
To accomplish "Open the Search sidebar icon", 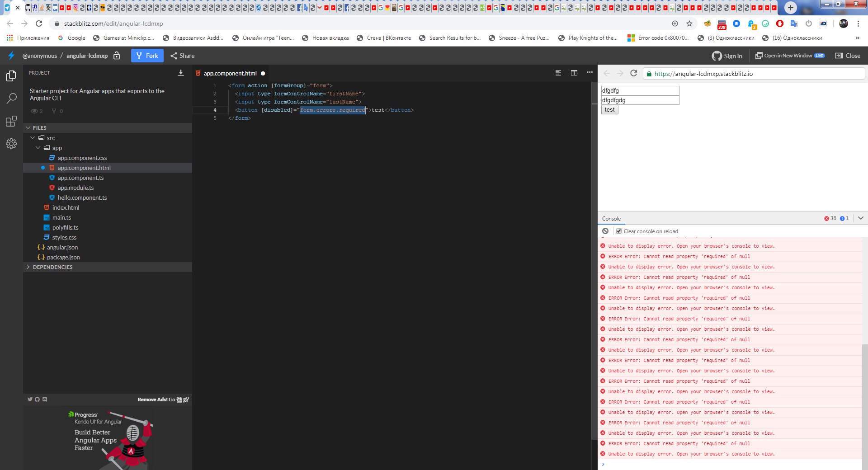I will (11, 99).
